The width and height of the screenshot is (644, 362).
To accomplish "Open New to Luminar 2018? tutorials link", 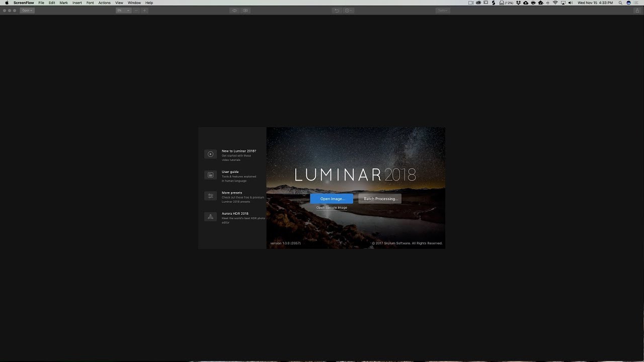I will (x=239, y=151).
